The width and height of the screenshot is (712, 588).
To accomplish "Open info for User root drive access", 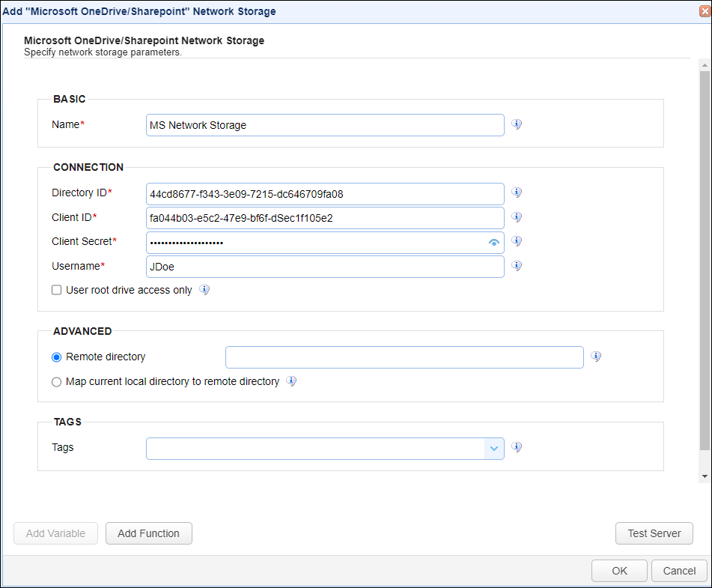I will [204, 289].
